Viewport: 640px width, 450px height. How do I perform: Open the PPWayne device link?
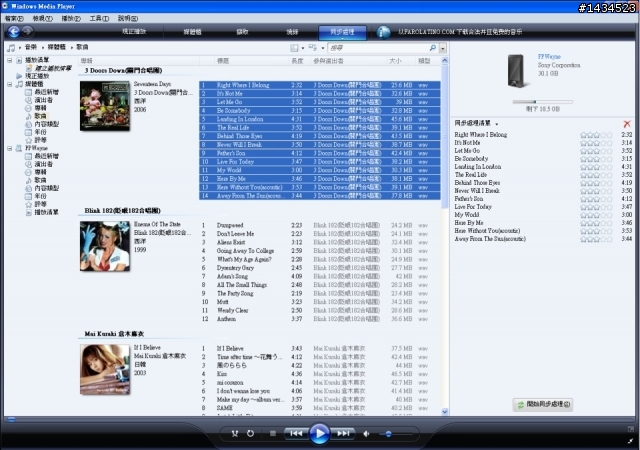coord(549,57)
